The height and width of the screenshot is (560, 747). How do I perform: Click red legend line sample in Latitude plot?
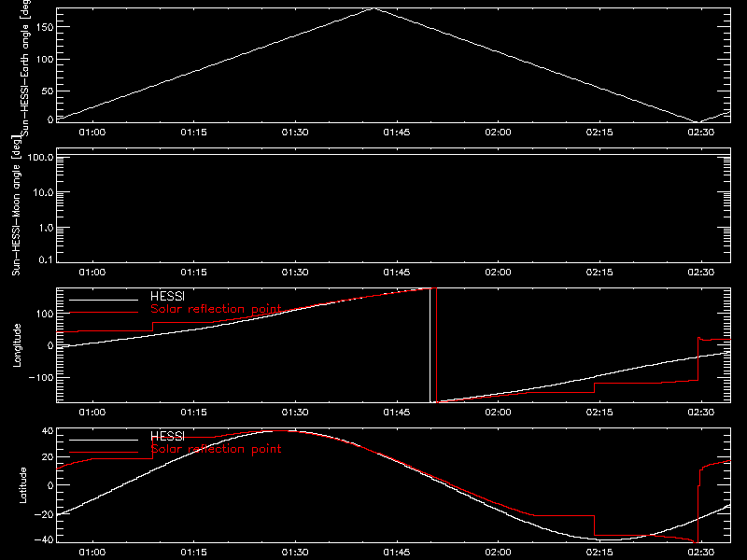(x=104, y=452)
